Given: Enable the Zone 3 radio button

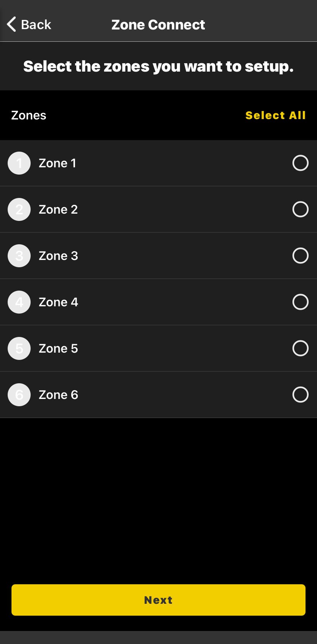Looking at the screenshot, I should pos(301,256).
